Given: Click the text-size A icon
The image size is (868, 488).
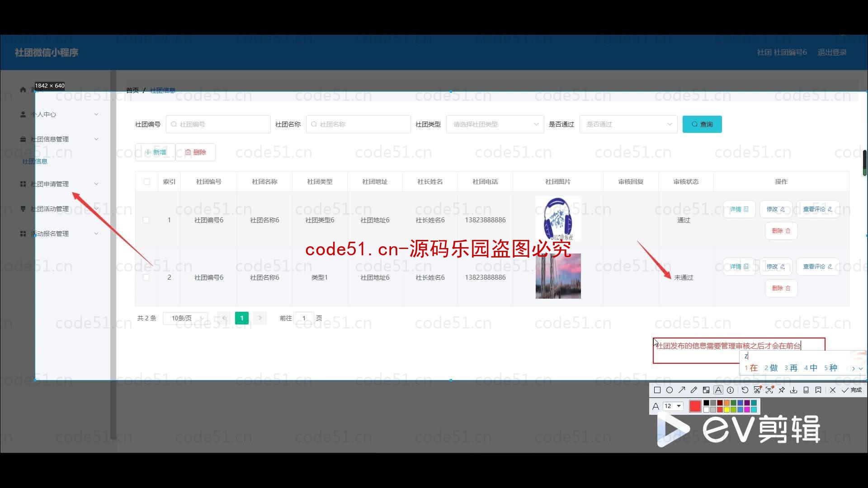Looking at the screenshot, I should point(656,406).
